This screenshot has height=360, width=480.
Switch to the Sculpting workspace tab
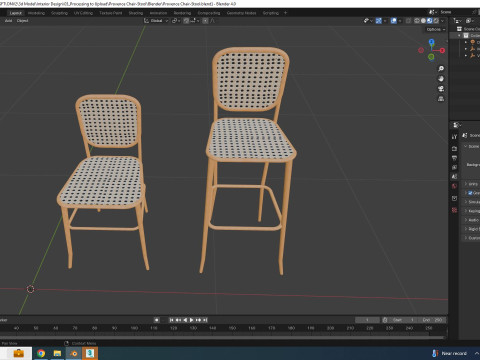pos(59,13)
